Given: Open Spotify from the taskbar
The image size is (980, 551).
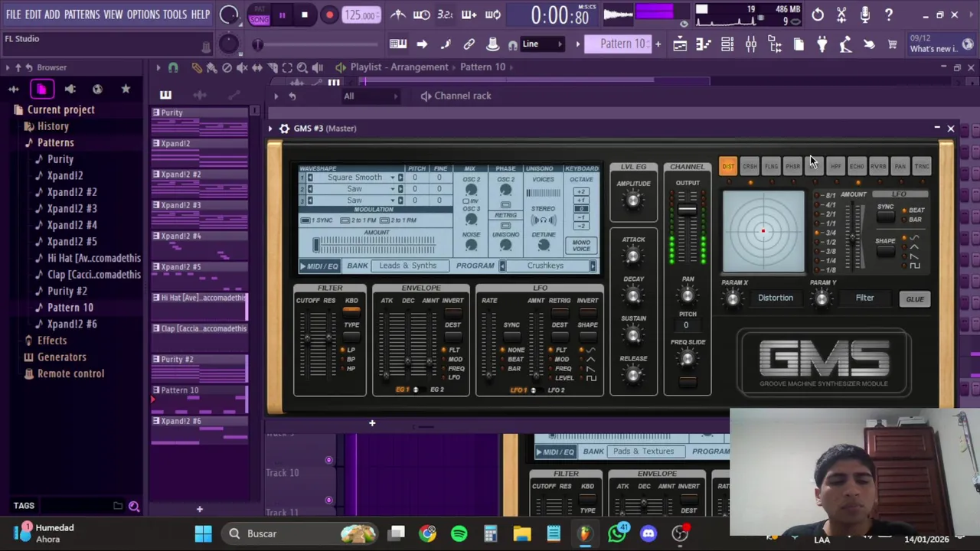Looking at the screenshot, I should (x=459, y=533).
